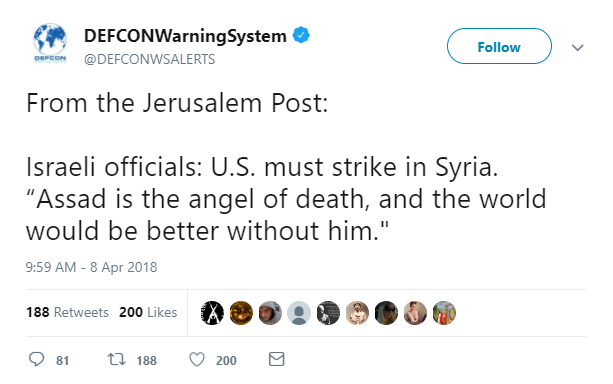Open the orange circular avatar profile

pos(241,313)
